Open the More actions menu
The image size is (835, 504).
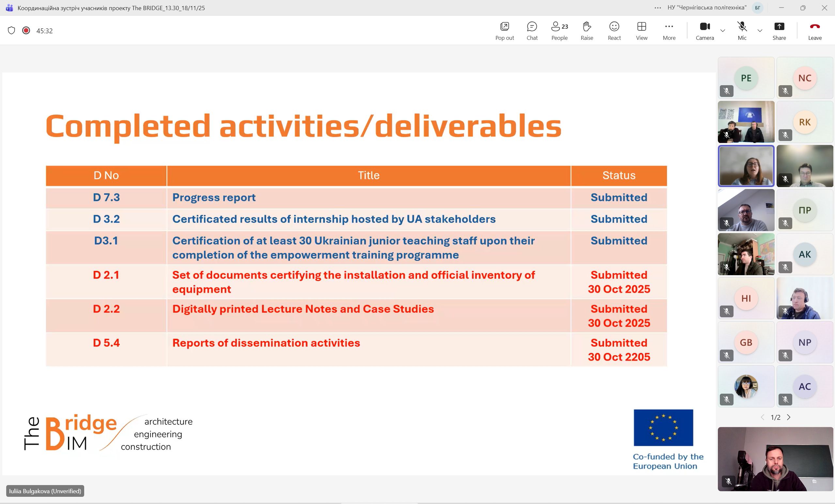pos(669,30)
